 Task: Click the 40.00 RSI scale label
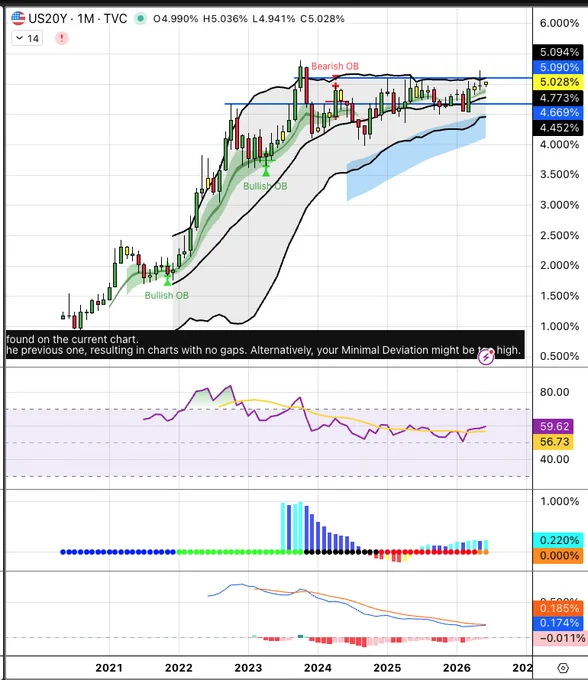click(554, 459)
